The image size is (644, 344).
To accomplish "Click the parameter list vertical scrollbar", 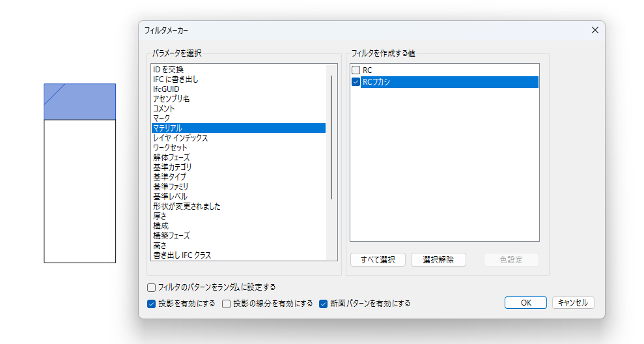I will click(331, 137).
